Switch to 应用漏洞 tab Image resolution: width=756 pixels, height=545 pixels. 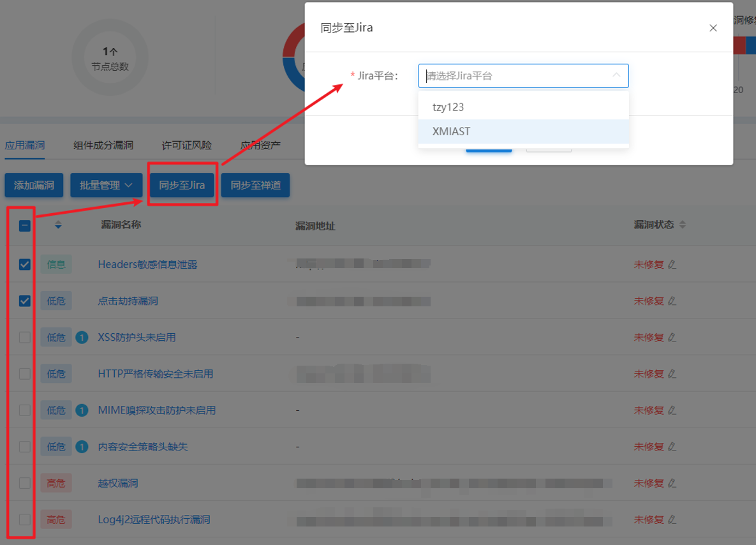(25, 145)
